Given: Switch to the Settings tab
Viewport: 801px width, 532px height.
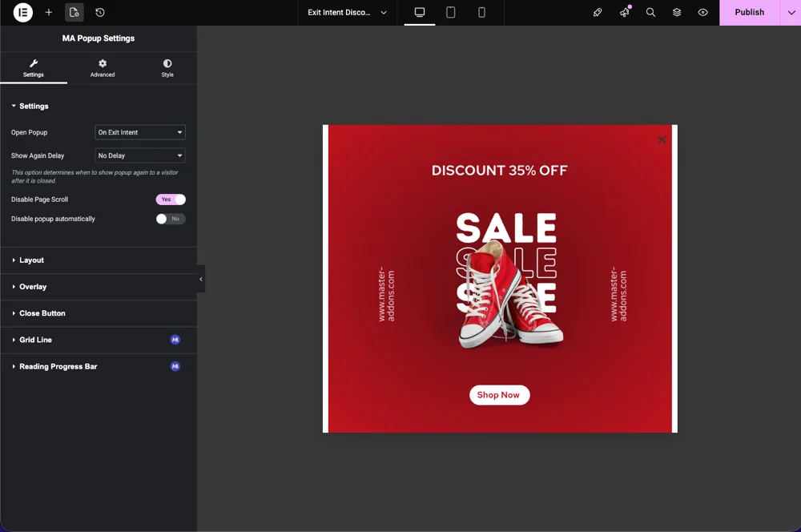Looking at the screenshot, I should pyautogui.click(x=33, y=68).
